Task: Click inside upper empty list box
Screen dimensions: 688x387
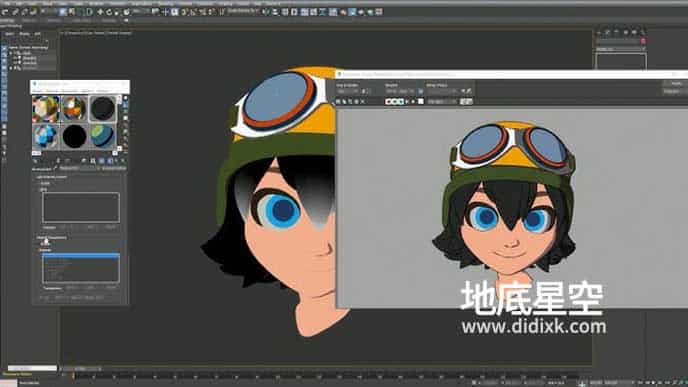Action: click(81, 207)
